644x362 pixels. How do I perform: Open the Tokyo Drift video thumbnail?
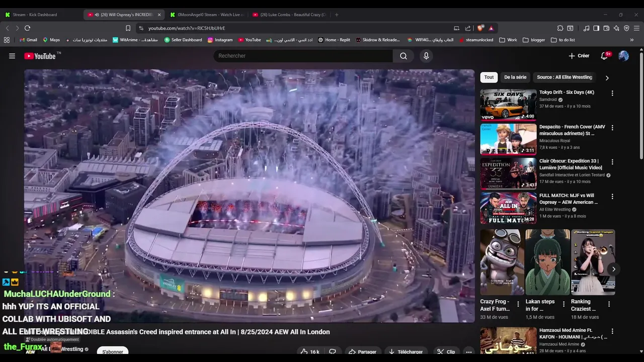(508, 105)
